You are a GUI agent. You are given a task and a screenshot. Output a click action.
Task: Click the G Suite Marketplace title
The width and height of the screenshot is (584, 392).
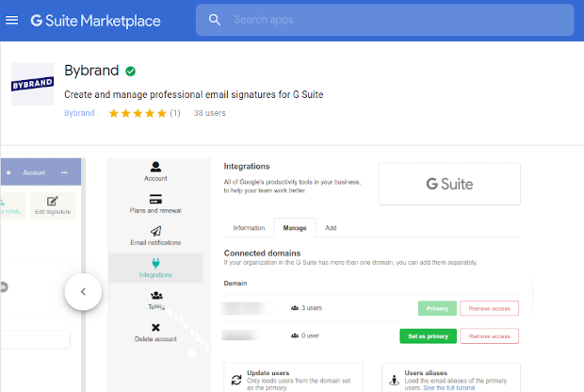[95, 21]
